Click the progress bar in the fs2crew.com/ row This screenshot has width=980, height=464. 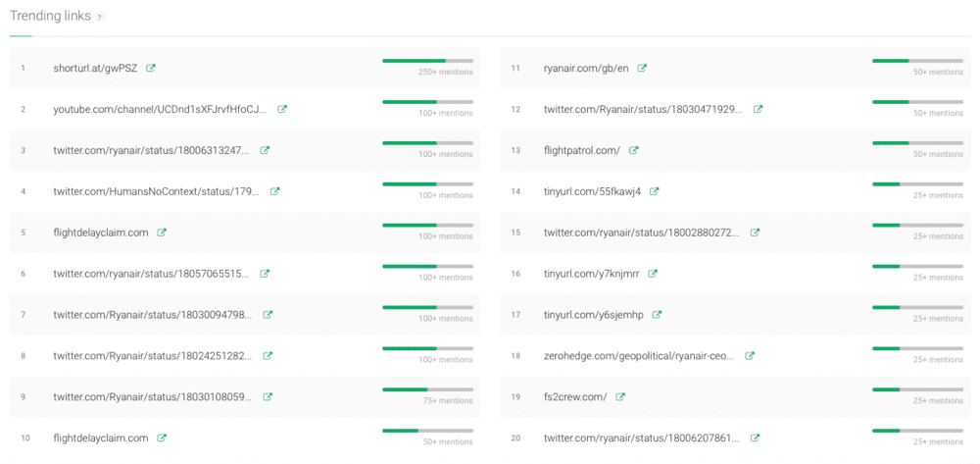tap(917, 389)
